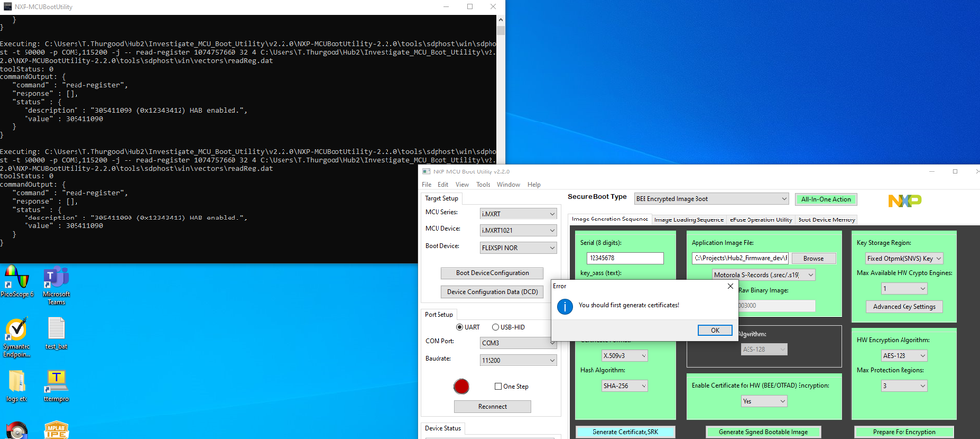Maximize NXP MCU Boot Utility window
This screenshot has width=980, height=439.
954,171
